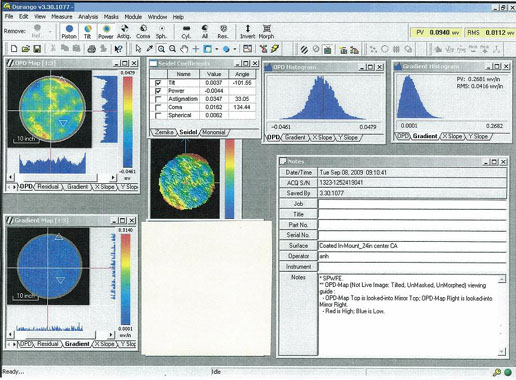
Task: Open the Morph tool
Action: (x=266, y=31)
